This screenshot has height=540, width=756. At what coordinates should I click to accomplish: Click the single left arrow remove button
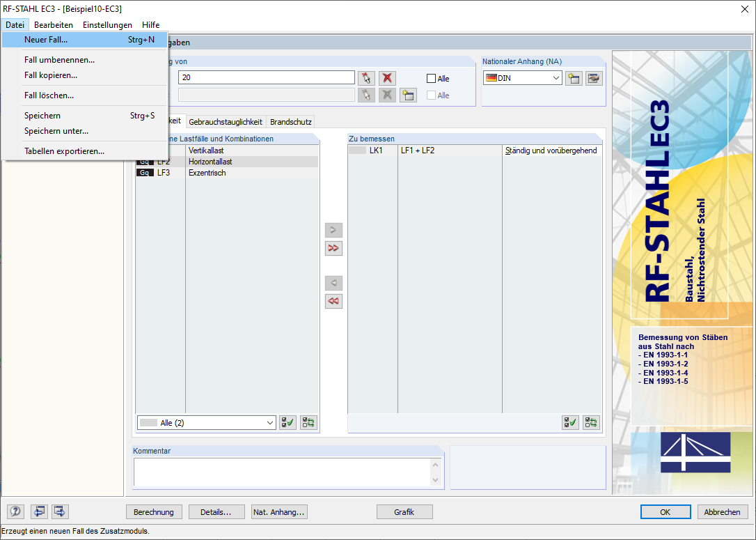pyautogui.click(x=333, y=283)
